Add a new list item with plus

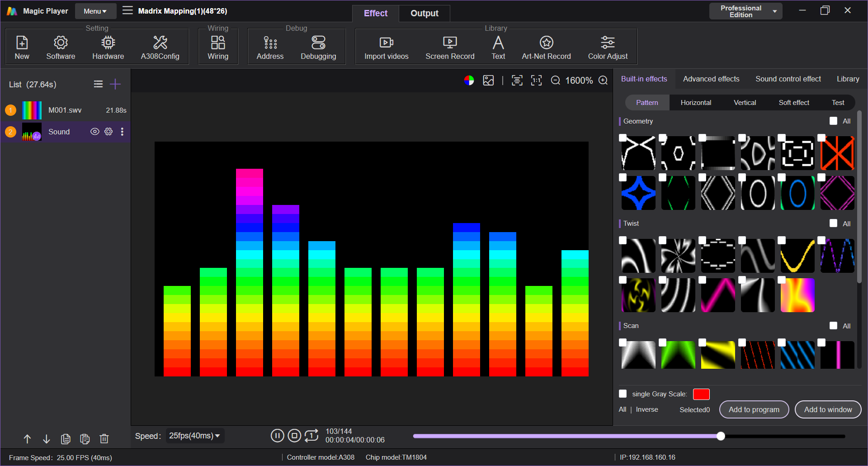(115, 84)
